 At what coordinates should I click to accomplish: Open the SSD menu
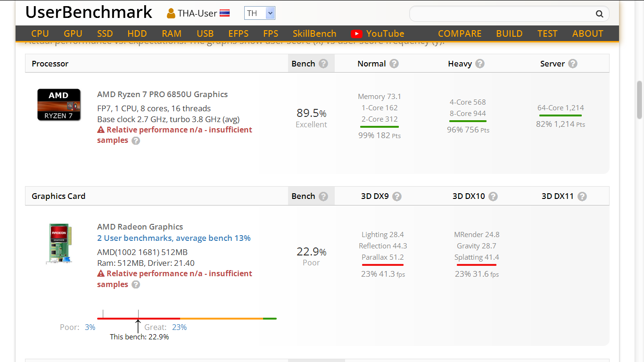pos(105,33)
